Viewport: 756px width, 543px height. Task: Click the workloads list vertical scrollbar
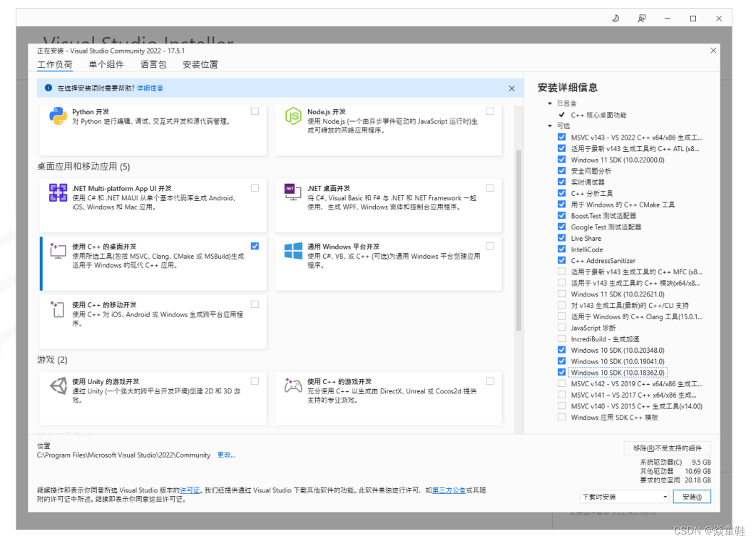coord(519,240)
